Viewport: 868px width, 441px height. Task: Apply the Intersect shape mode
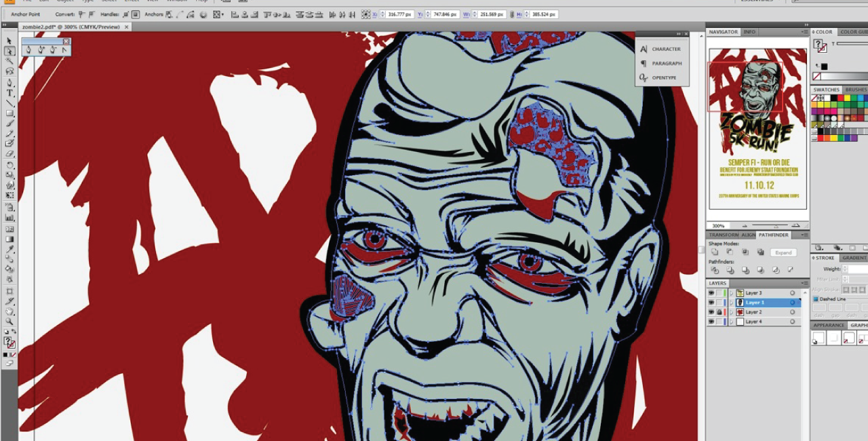[x=745, y=252]
